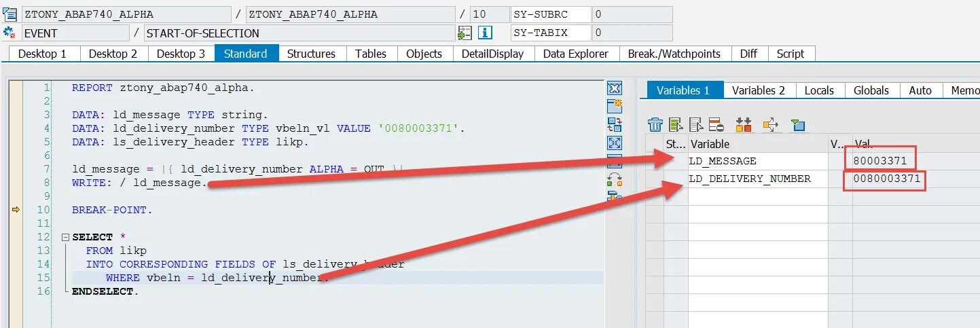Click the empty variable row below LD_DELIVERY_NUMBER
This screenshot has width=980, height=328.
click(758, 196)
